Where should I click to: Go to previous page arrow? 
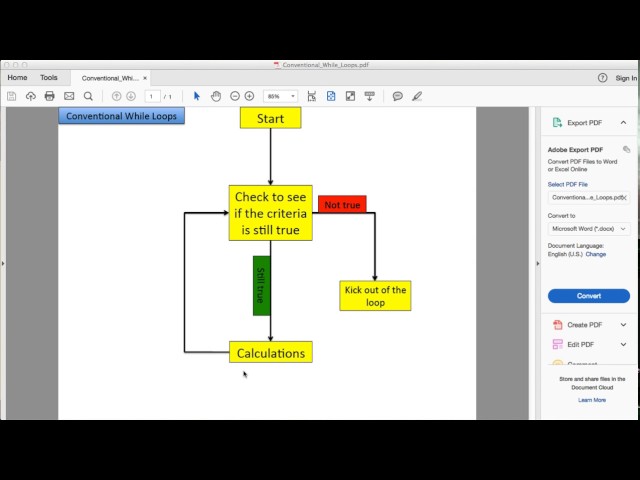tap(116, 96)
